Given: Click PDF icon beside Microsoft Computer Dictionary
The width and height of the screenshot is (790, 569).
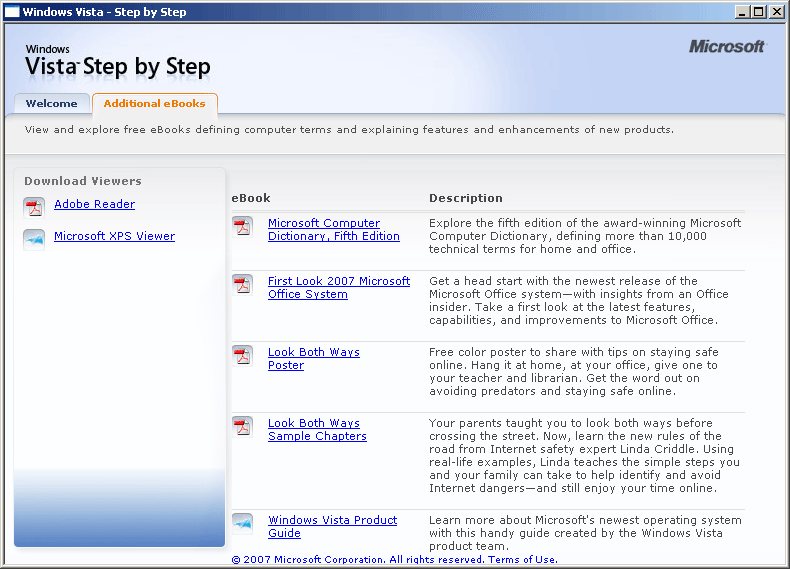Looking at the screenshot, I should (242, 226).
